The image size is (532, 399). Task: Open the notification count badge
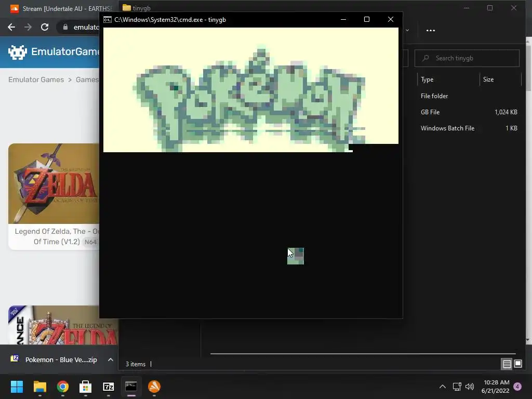coord(517,387)
